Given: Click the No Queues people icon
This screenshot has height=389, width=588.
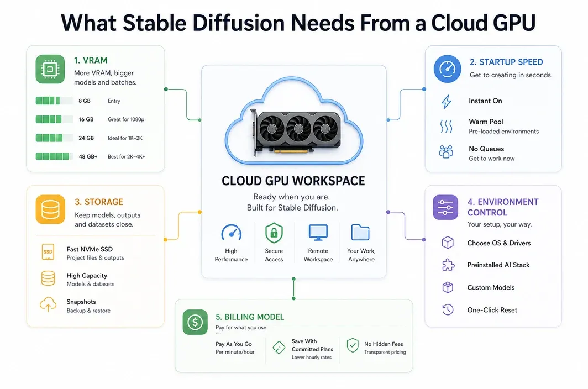Looking at the screenshot, I should point(446,151).
